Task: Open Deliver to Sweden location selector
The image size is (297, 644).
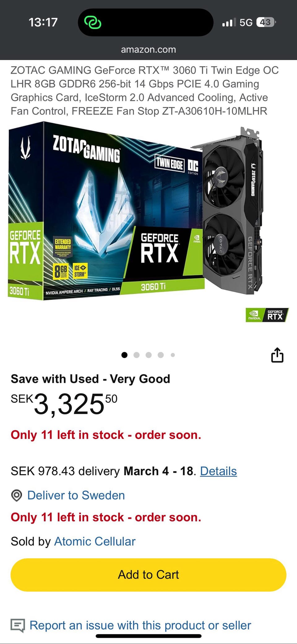Action: point(76,495)
